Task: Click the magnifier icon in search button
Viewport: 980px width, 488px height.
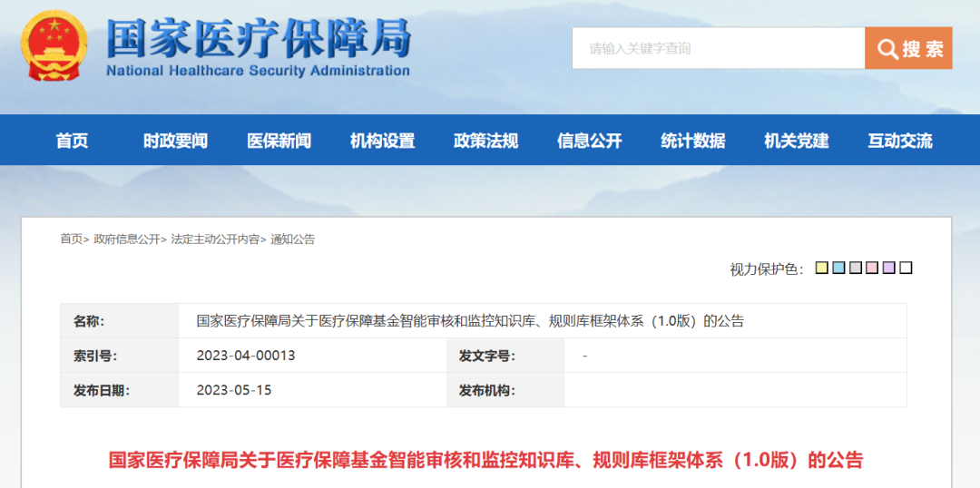Action: point(887,49)
